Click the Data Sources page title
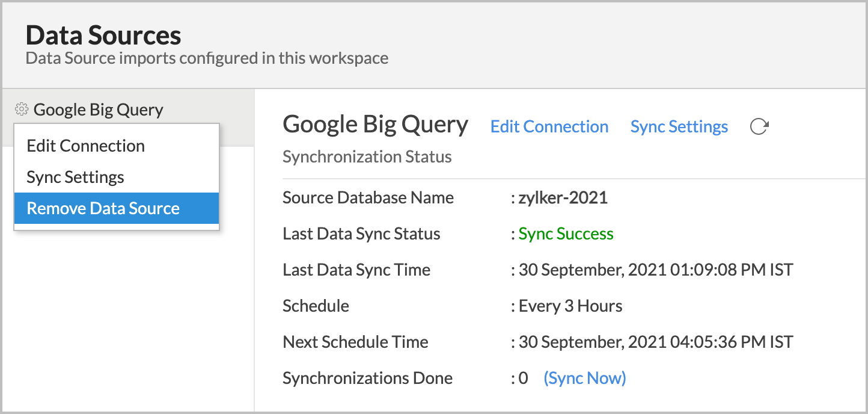 [103, 36]
